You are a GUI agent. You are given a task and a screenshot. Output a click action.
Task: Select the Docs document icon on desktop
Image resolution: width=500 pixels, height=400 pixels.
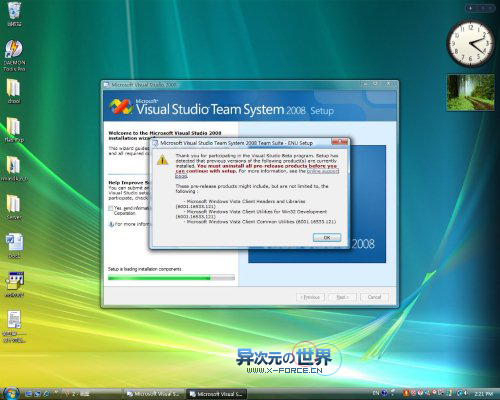tap(14, 246)
